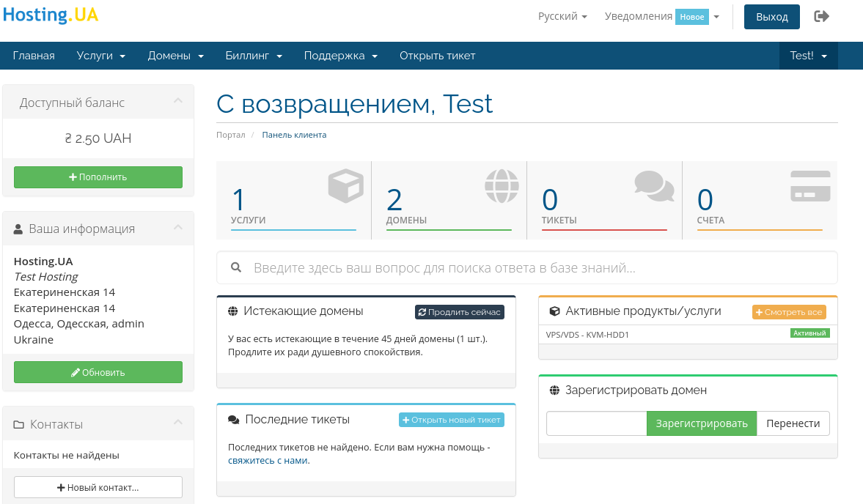Click the Hosting.UA logo
The image size is (863, 504).
(x=51, y=15)
